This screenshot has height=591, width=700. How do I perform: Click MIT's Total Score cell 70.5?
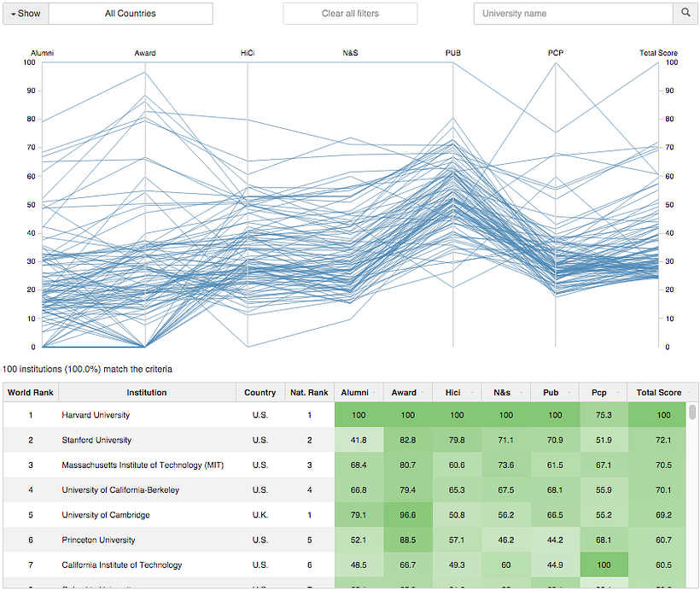pos(657,465)
